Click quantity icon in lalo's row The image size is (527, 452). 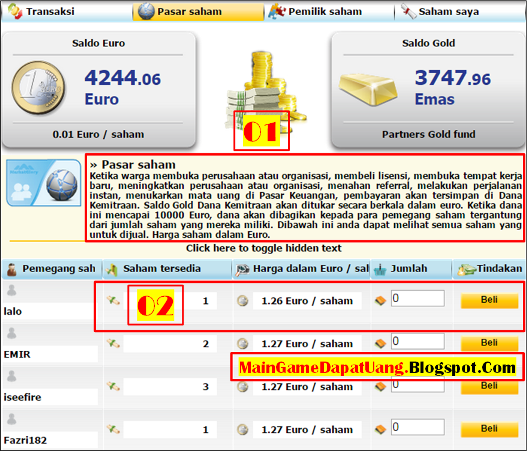point(380,300)
